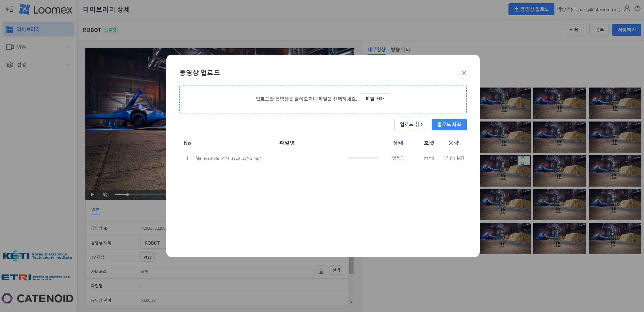Click the KETI logo
The height and width of the screenshot is (312, 644).
[37, 256]
